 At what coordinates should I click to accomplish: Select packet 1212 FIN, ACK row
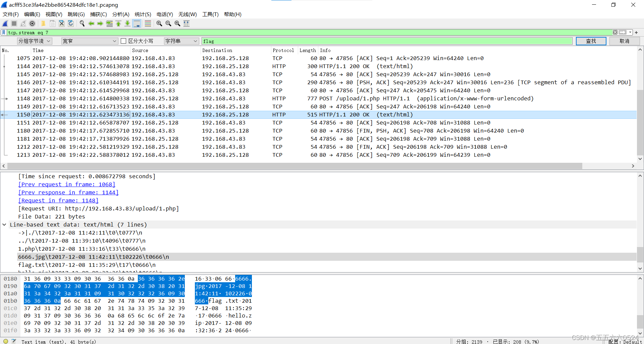pos(319,147)
